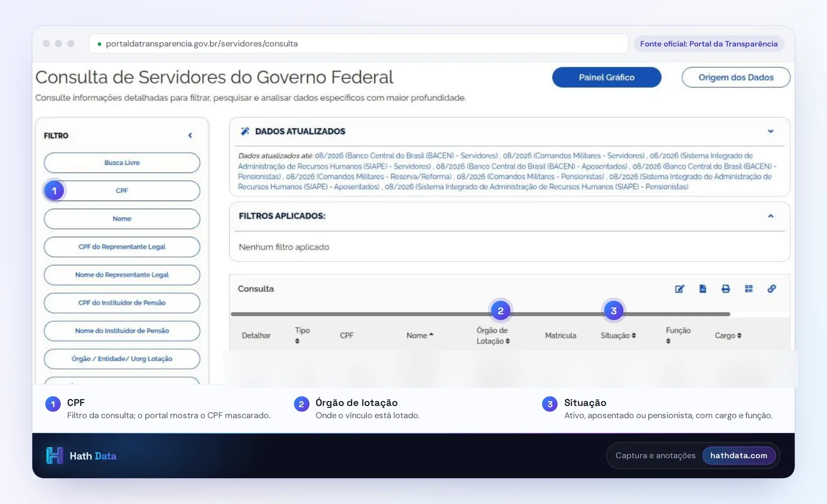Click the DADOS ATUALIZADOS wand icon
This screenshot has height=504, width=827.
click(245, 131)
